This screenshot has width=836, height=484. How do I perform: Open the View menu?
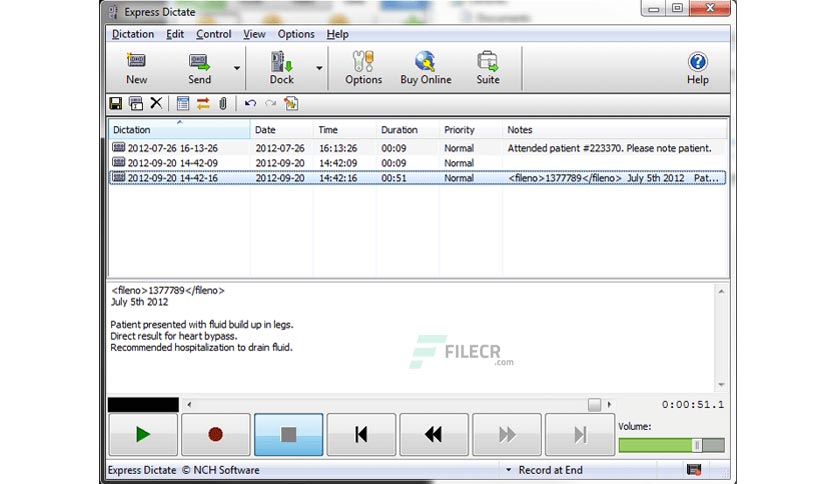(254, 34)
